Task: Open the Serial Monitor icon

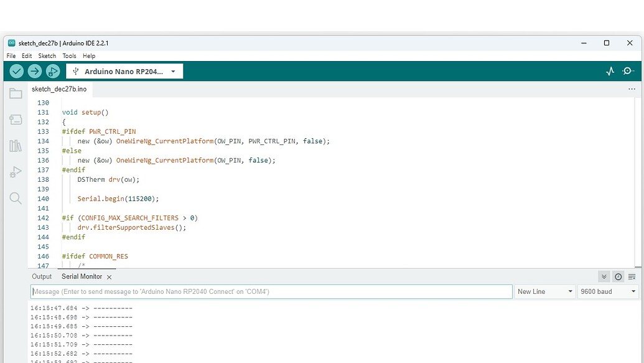Action: coord(628,71)
